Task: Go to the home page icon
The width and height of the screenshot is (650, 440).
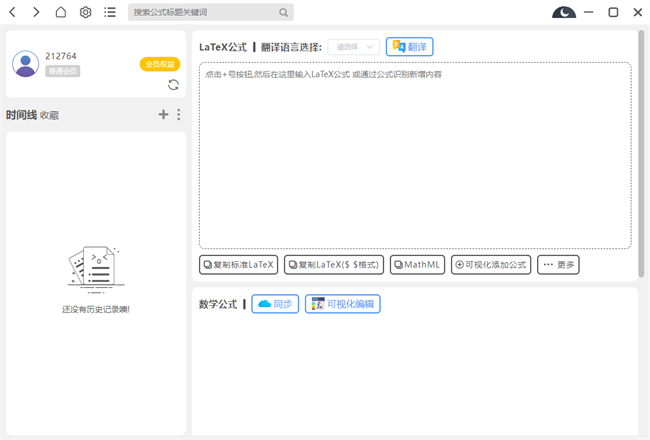Action: click(61, 13)
